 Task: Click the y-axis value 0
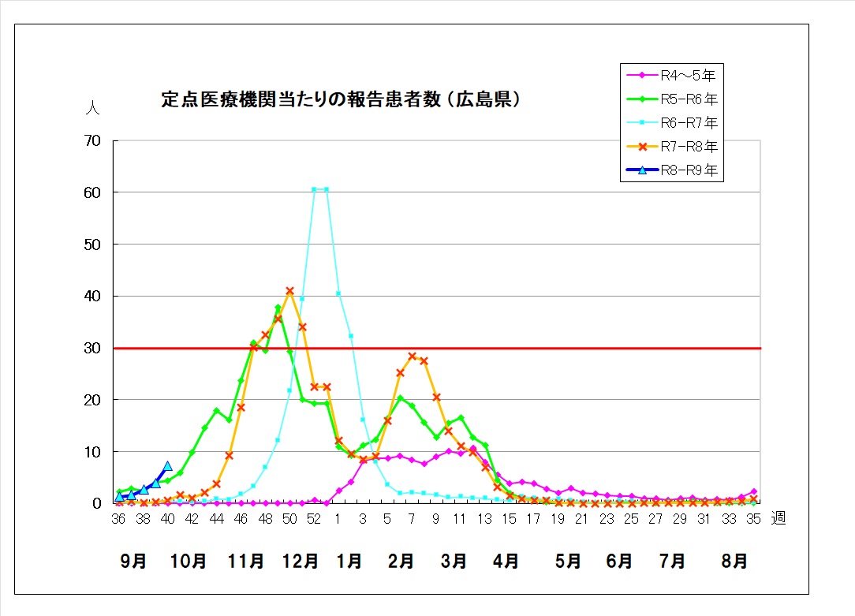pos(97,503)
